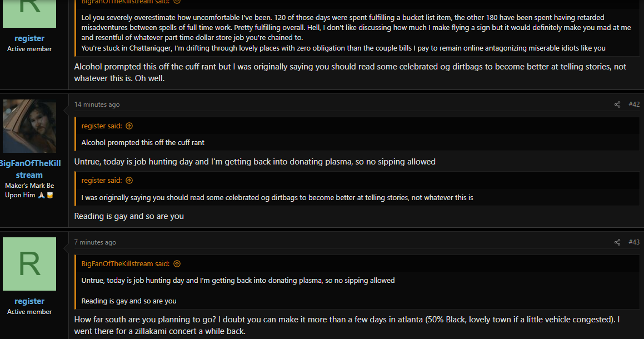Click share icon on post #42
The height and width of the screenshot is (339, 644).
(617, 104)
